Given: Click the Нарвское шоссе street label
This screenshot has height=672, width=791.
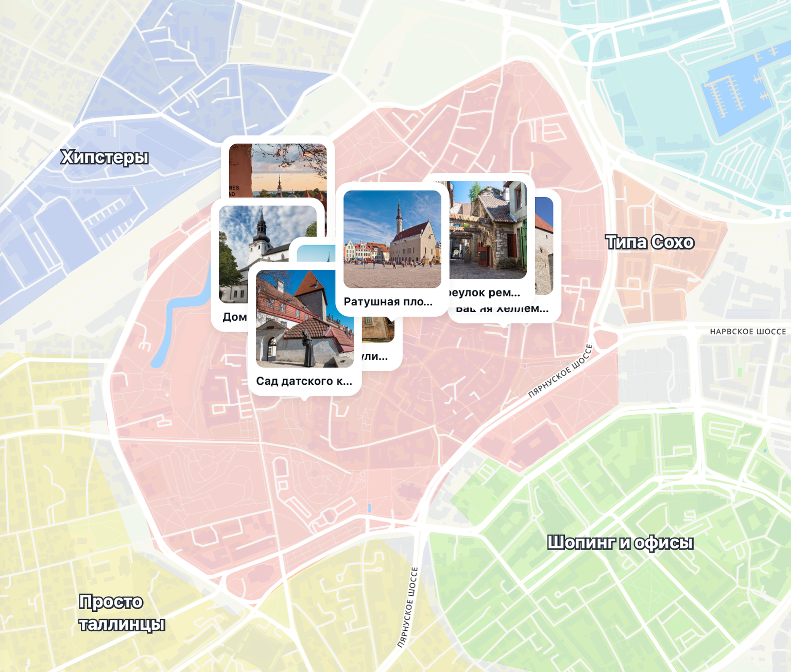Looking at the screenshot, I should click(x=748, y=332).
